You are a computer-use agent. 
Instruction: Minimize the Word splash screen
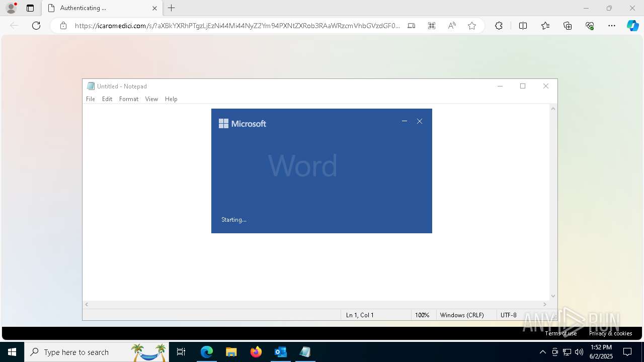click(x=404, y=121)
